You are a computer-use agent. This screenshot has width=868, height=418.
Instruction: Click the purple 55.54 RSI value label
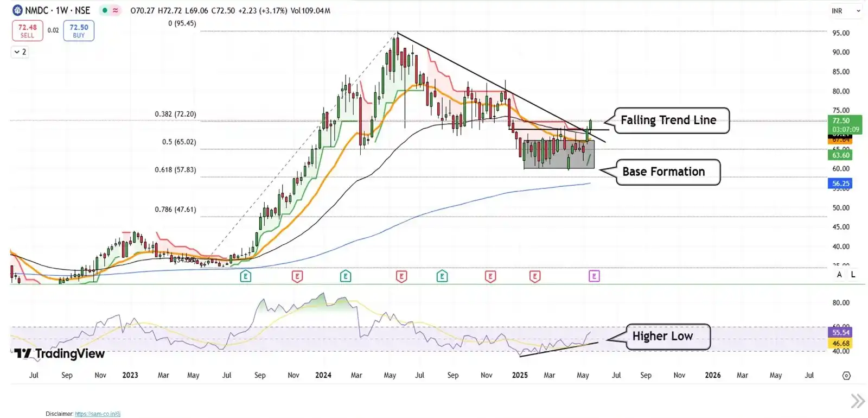[841, 333]
